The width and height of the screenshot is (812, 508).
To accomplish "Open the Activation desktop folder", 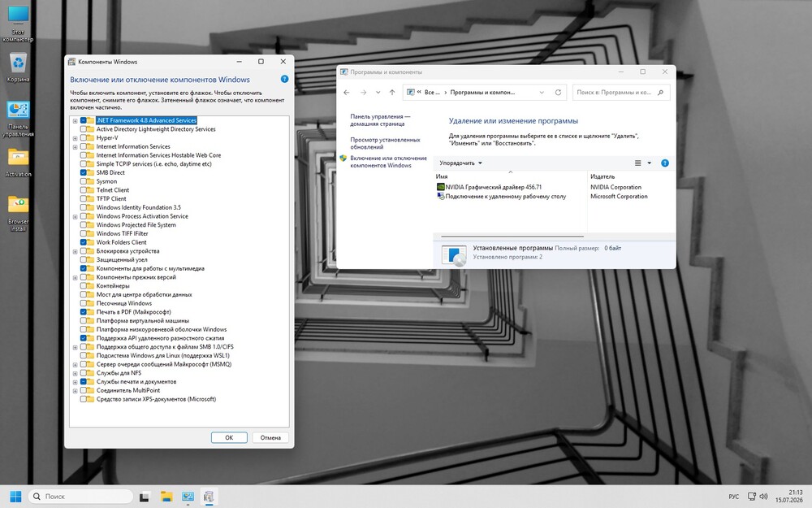I will coord(18,163).
